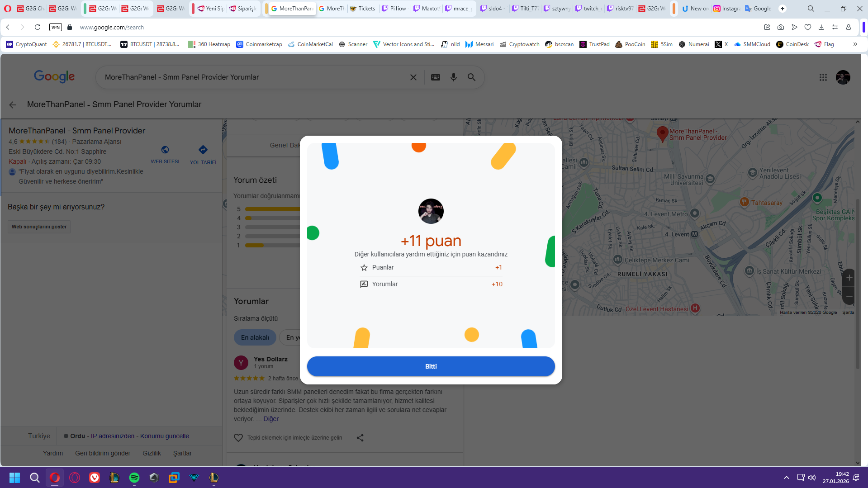Submit search with magnifier icon

[471, 77]
